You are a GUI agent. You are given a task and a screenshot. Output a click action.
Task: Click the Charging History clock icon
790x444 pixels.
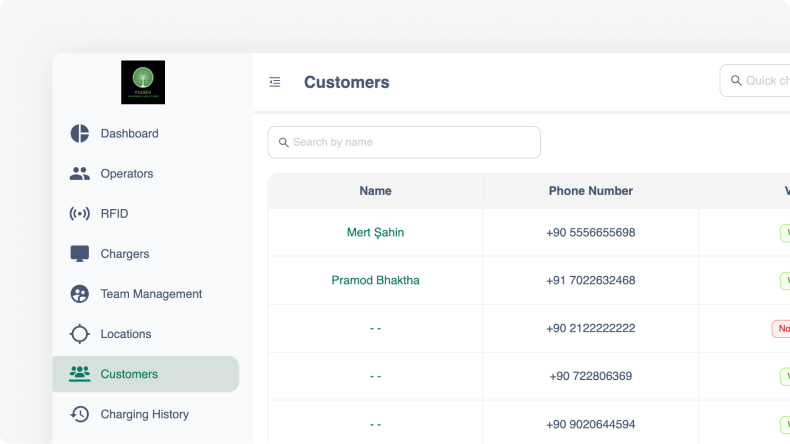tap(80, 414)
